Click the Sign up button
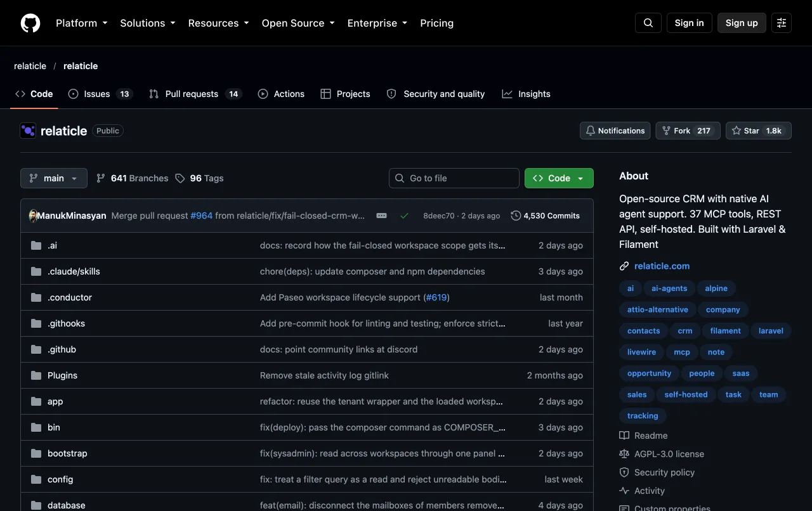812x511 pixels. (742, 23)
